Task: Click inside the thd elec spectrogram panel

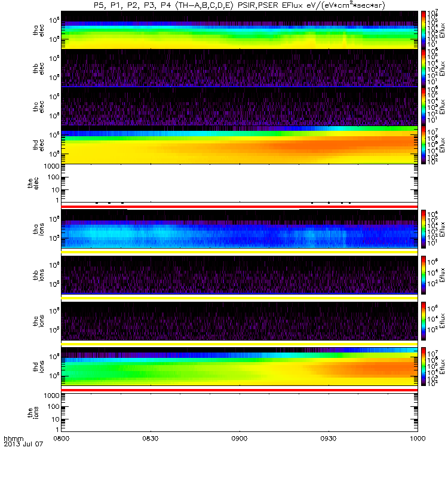Action: click(x=240, y=145)
